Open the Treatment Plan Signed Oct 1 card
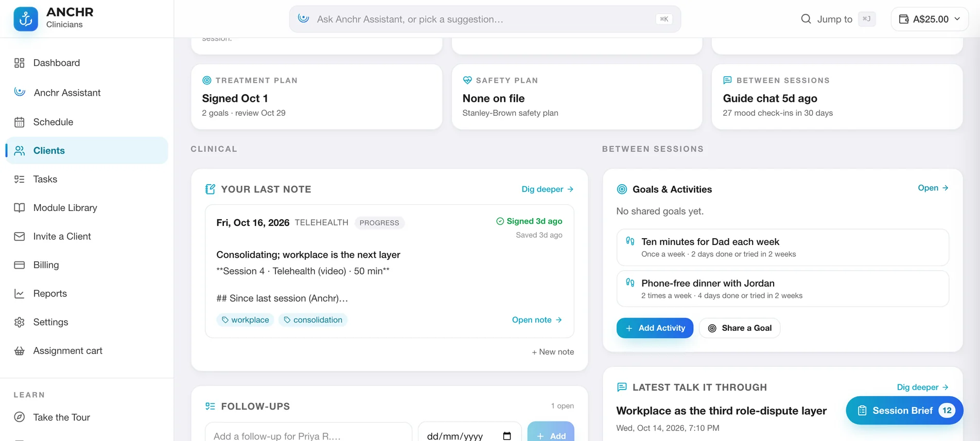This screenshot has width=980, height=441. (317, 97)
